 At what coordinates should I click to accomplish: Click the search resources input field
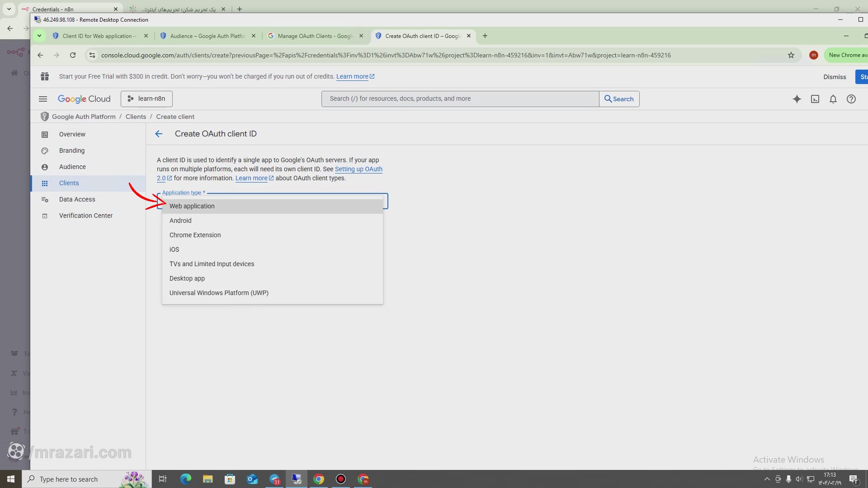click(459, 99)
